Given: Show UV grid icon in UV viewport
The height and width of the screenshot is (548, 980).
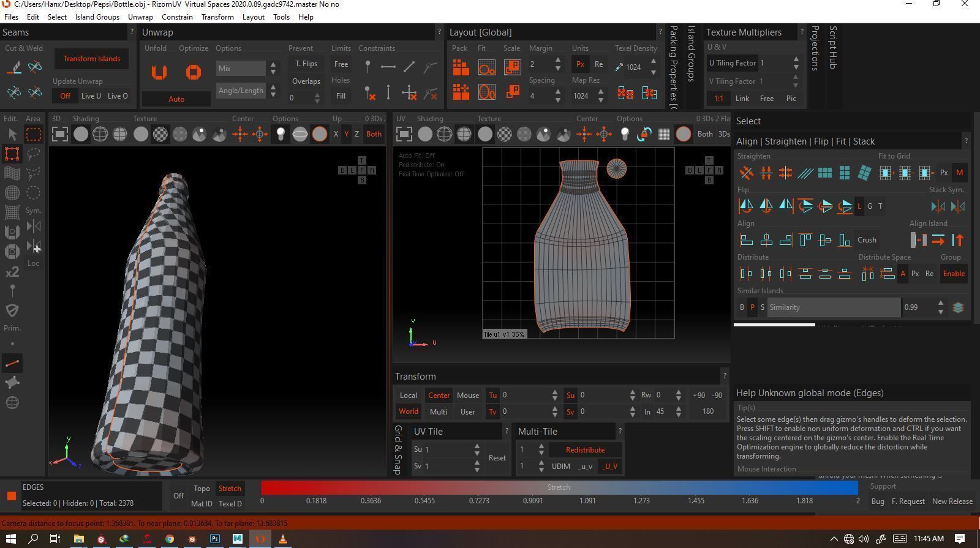Looking at the screenshot, I should (x=664, y=134).
